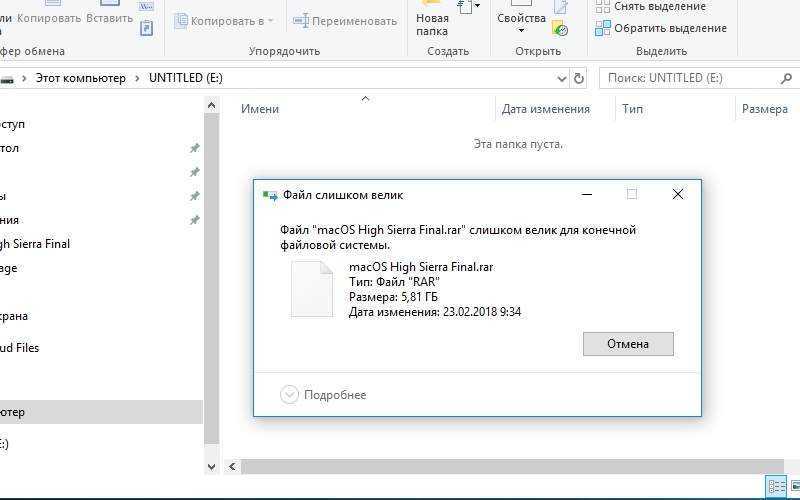Click 'Обратить выделение' in ribbon
The height and width of the screenshot is (500, 800).
point(661,28)
